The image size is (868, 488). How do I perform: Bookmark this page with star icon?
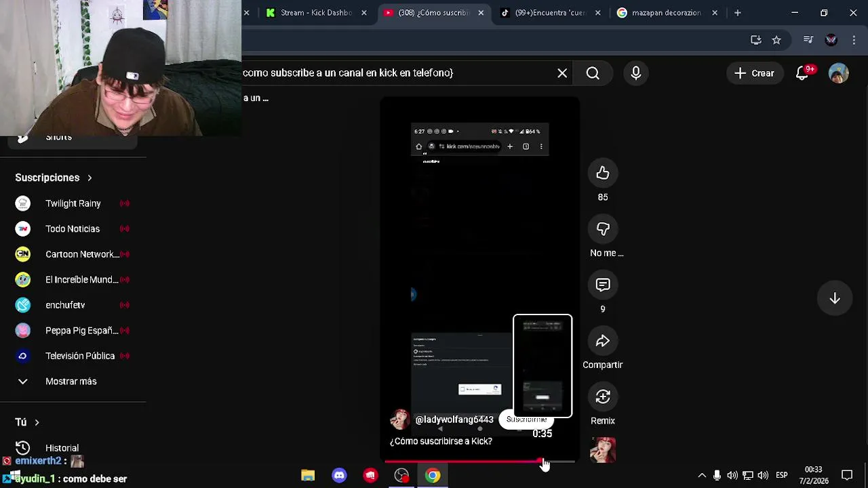coord(776,40)
